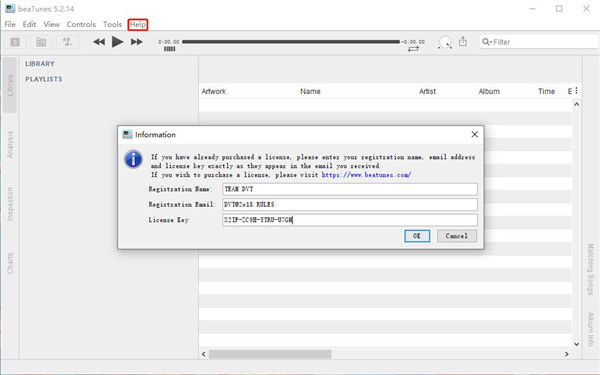Confirm registration with OK button
Screen dimensions: 600x375
coord(417,236)
